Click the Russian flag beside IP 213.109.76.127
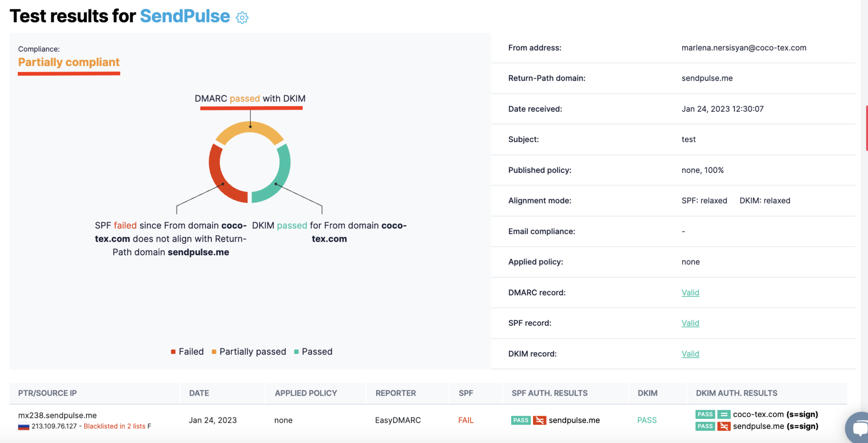Image resolution: width=868 pixels, height=443 pixels. point(23,425)
